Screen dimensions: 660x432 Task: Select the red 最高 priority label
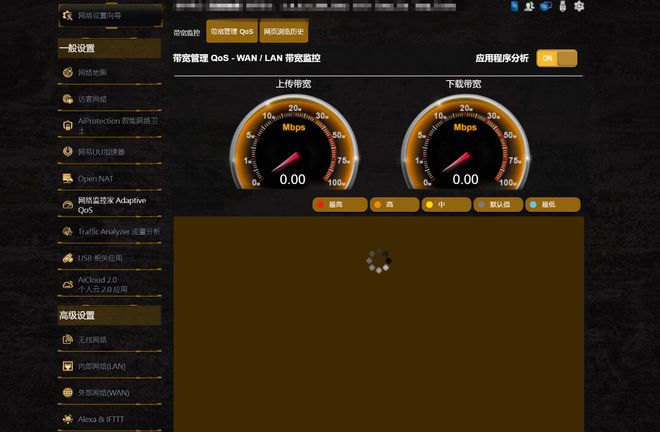click(339, 204)
